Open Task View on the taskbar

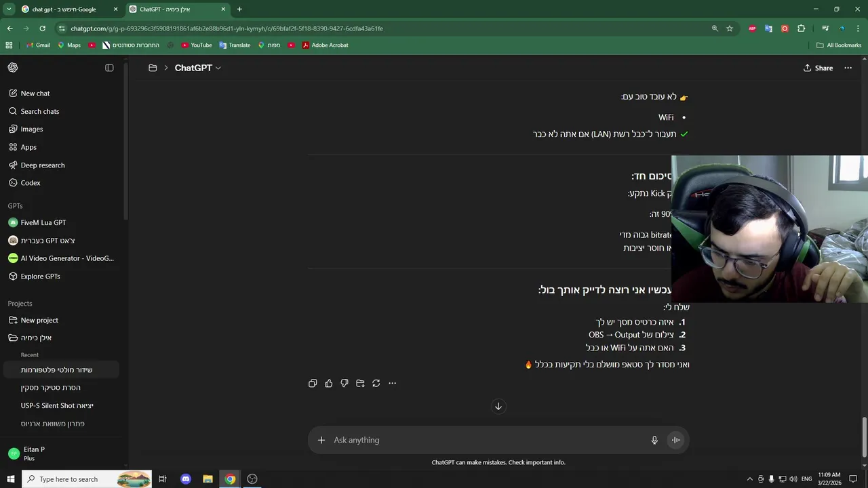[163, 479]
